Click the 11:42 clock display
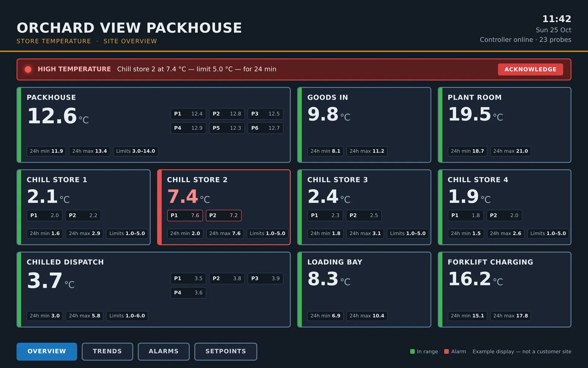The height and width of the screenshot is (368, 588). pyautogui.click(x=557, y=19)
